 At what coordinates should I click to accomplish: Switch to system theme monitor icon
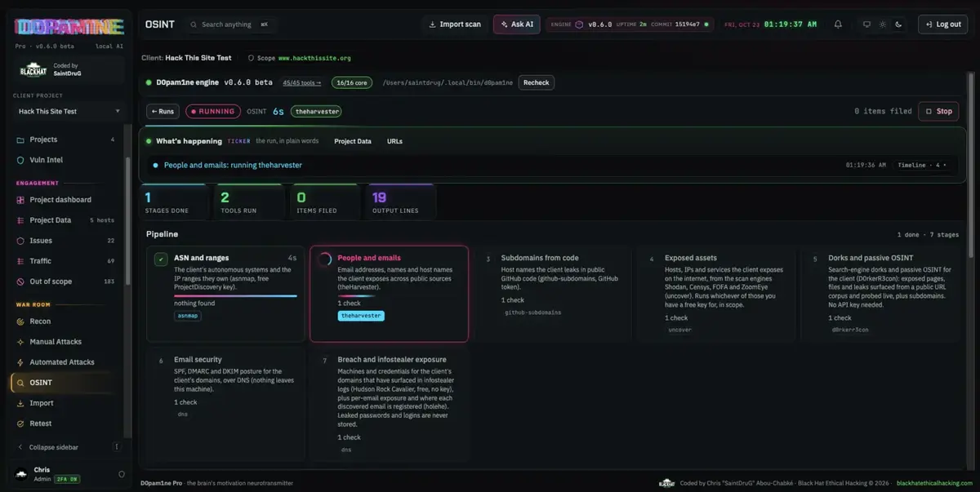866,24
